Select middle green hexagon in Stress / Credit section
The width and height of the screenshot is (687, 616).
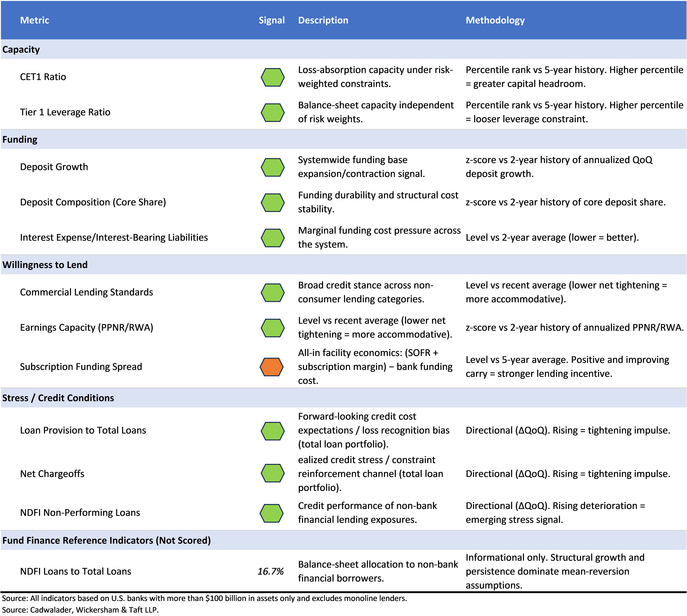273,473
